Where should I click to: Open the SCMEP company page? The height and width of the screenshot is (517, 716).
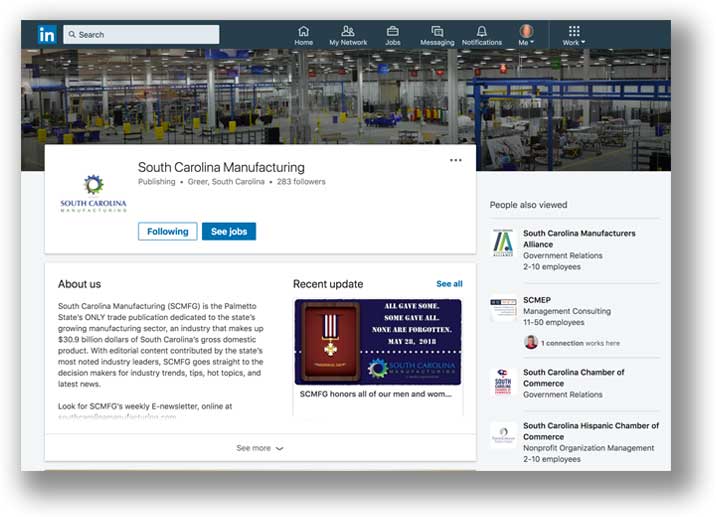[x=537, y=299]
